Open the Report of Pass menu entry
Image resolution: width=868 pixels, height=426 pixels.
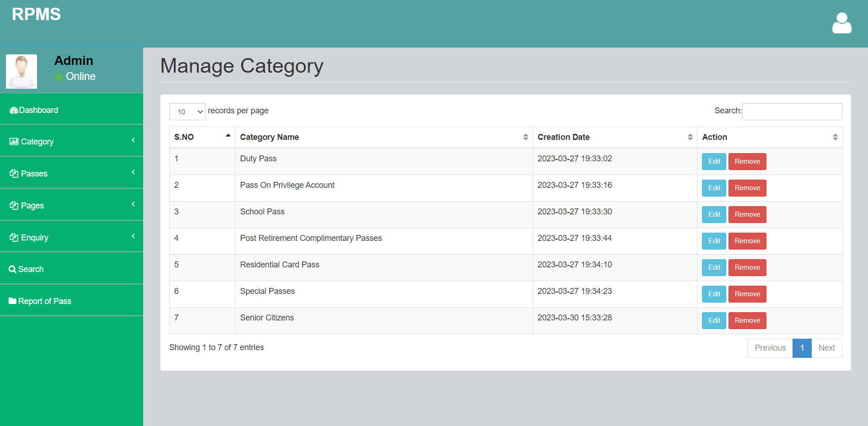tap(44, 301)
